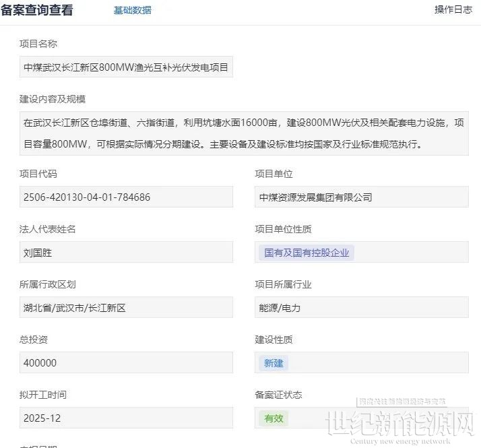Click the 法人代表姓名 field with 刘国胜
481x448 pixels.
point(126,252)
